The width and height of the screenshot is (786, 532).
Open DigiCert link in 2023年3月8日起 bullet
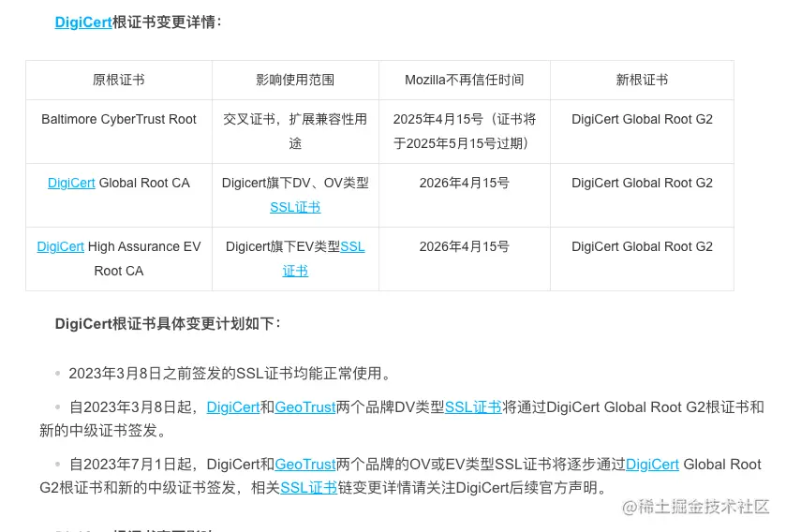click(x=233, y=406)
